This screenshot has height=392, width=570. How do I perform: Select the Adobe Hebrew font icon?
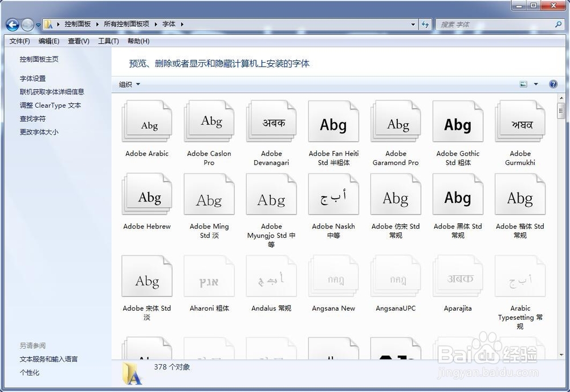147,194
